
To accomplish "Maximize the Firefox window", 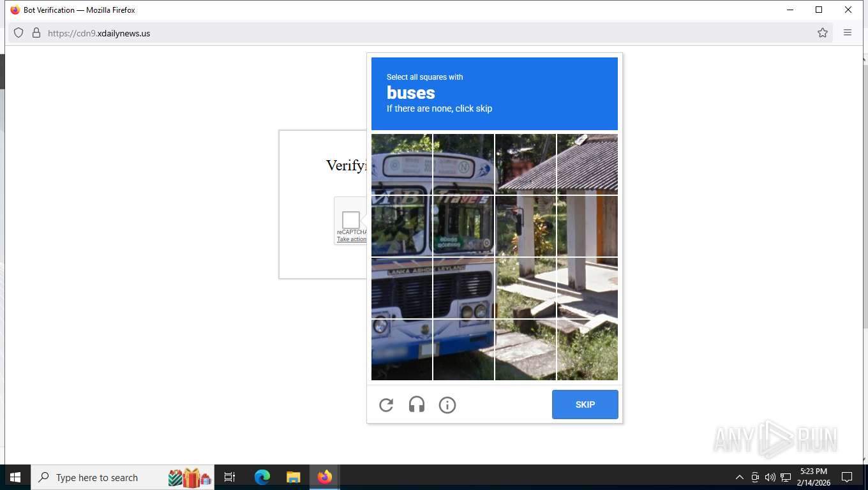I will pyautogui.click(x=819, y=10).
